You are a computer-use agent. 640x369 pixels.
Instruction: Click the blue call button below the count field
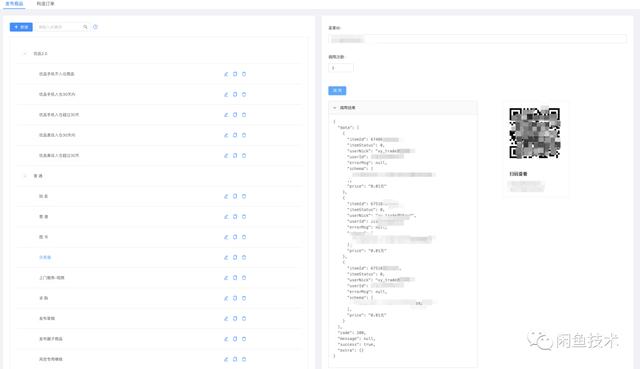(x=337, y=90)
